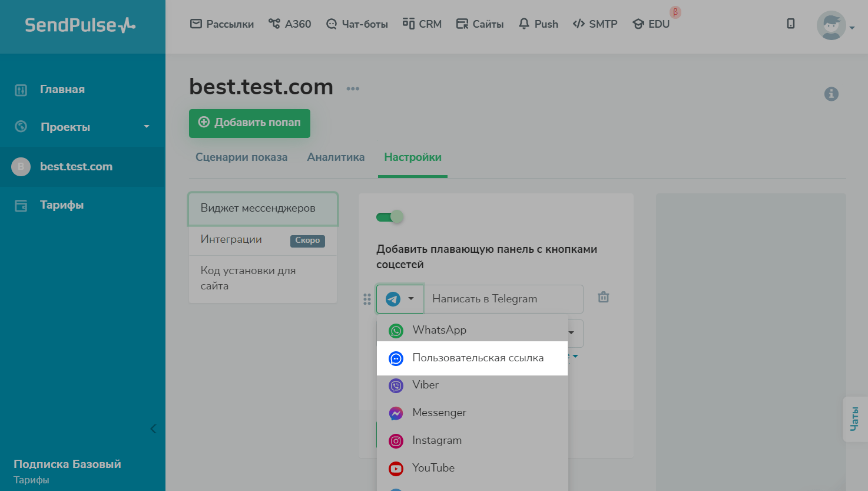Collapse the left sidebar with chevron
Screen dimensions: 868x491
point(153,429)
